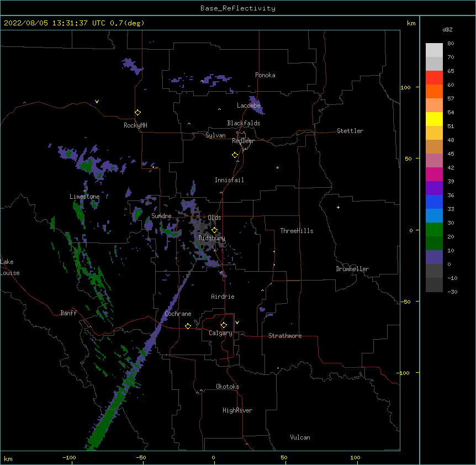Click the km unit label at bottom left
Screen dimensions: 476x465
[8, 458]
